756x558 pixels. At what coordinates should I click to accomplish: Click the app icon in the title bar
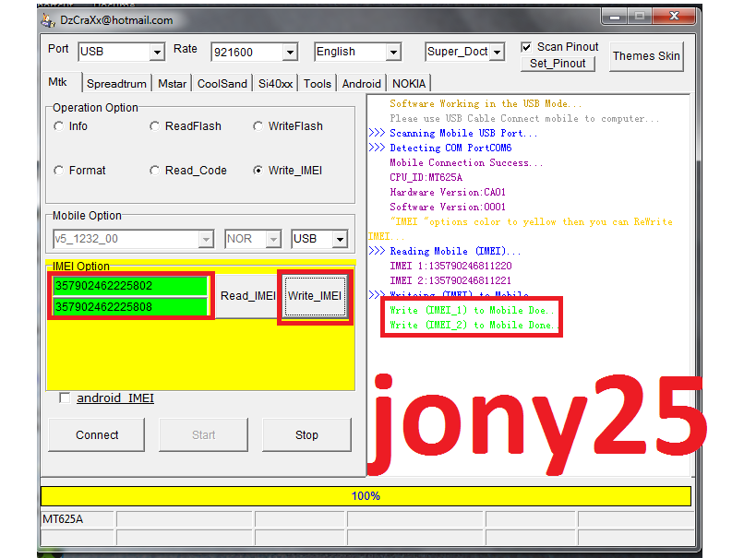(49, 19)
